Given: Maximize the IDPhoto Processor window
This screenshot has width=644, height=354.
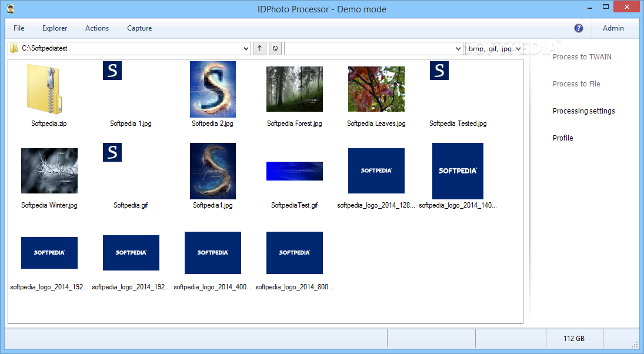Looking at the screenshot, I should click(605, 6).
